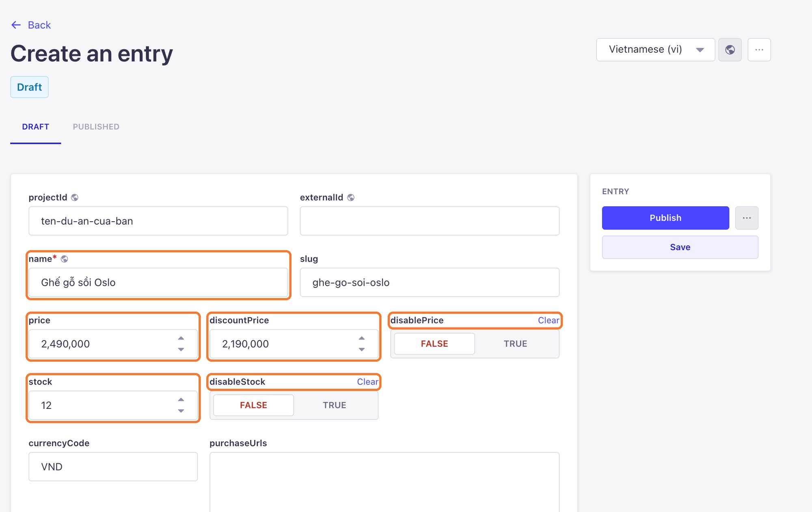812x512 pixels.
Task: Click the Create an entry heading
Action: tap(92, 53)
